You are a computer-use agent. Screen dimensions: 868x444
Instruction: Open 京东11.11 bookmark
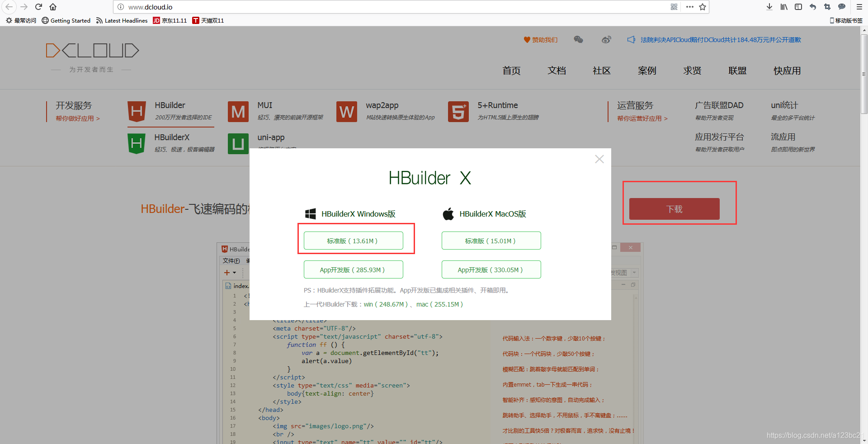click(170, 20)
